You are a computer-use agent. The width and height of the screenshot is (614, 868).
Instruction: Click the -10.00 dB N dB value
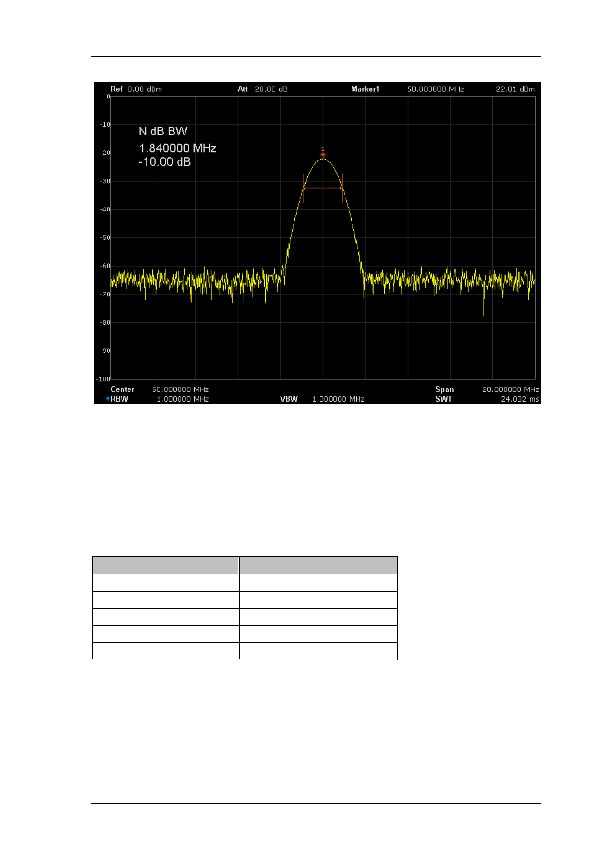pyautogui.click(x=165, y=162)
